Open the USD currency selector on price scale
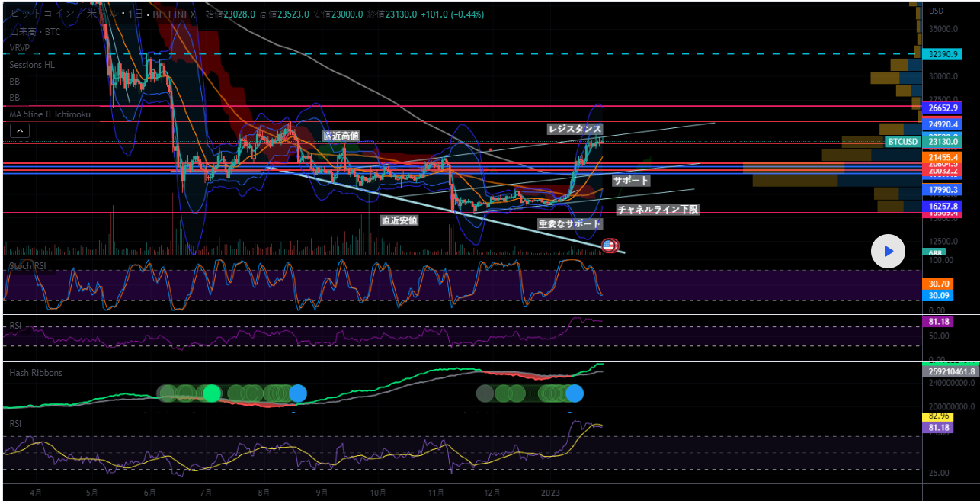The height and width of the screenshot is (501, 980). 936,11
